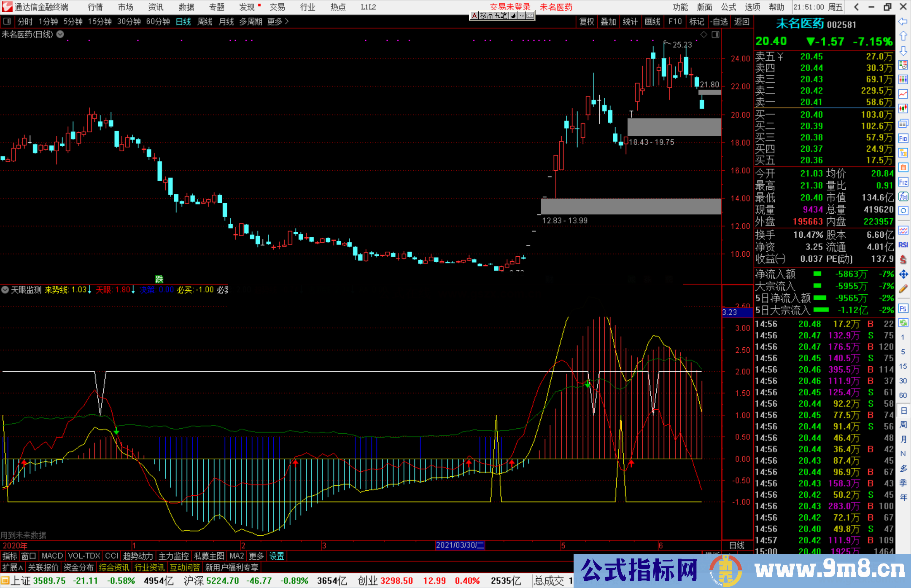Open the 互动问答 link

pos(185,567)
